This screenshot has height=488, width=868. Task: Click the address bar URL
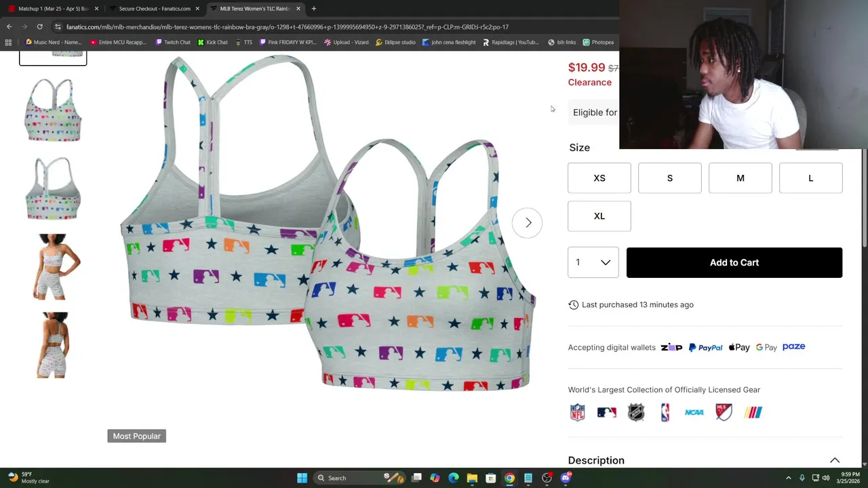pyautogui.click(x=288, y=27)
